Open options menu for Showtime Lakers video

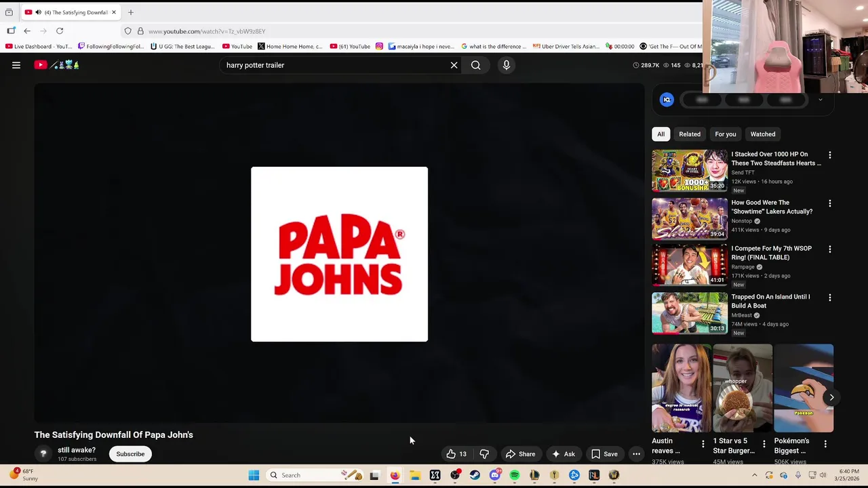[x=829, y=203]
